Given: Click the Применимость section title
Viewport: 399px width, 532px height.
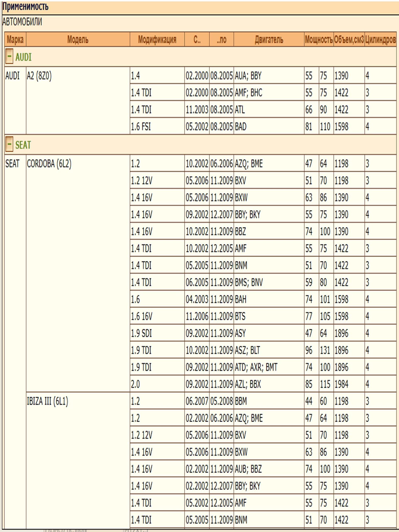Looking at the screenshot, I should click(x=25, y=7).
